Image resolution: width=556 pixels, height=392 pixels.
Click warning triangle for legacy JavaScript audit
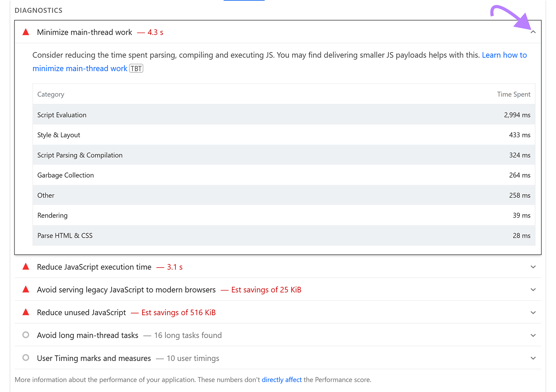tap(26, 290)
